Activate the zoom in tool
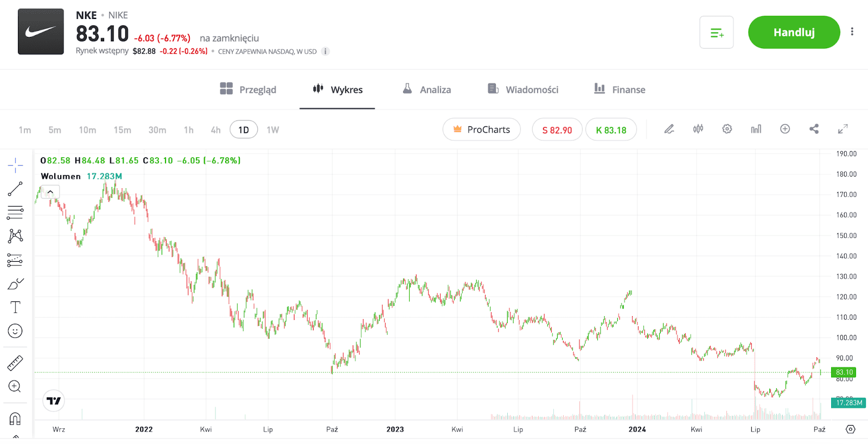 [15, 387]
